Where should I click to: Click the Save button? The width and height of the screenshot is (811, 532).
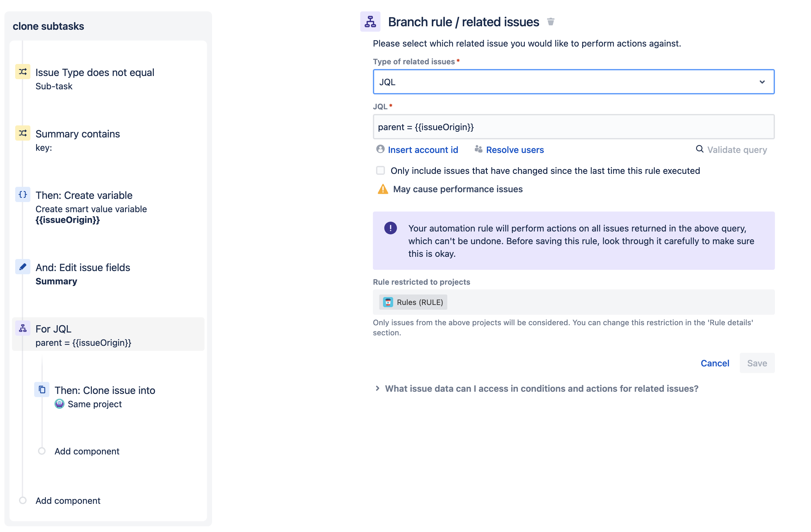(757, 363)
